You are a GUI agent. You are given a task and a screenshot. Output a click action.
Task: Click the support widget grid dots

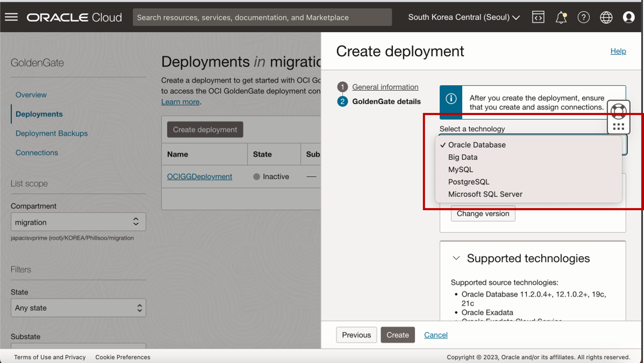(618, 127)
